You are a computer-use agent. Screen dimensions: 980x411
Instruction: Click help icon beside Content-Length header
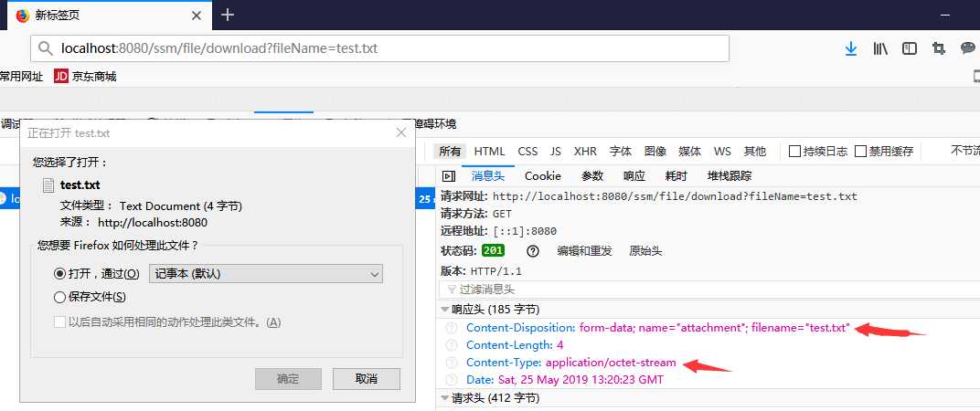pos(452,345)
